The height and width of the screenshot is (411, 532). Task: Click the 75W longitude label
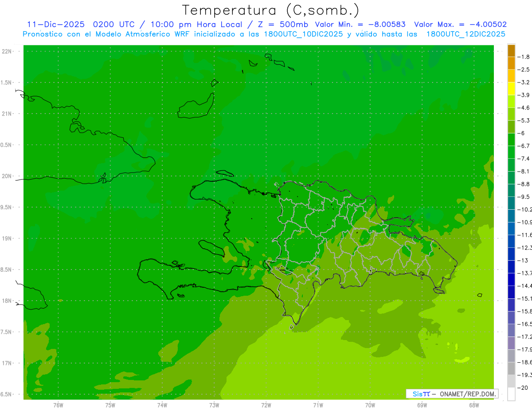(110, 405)
